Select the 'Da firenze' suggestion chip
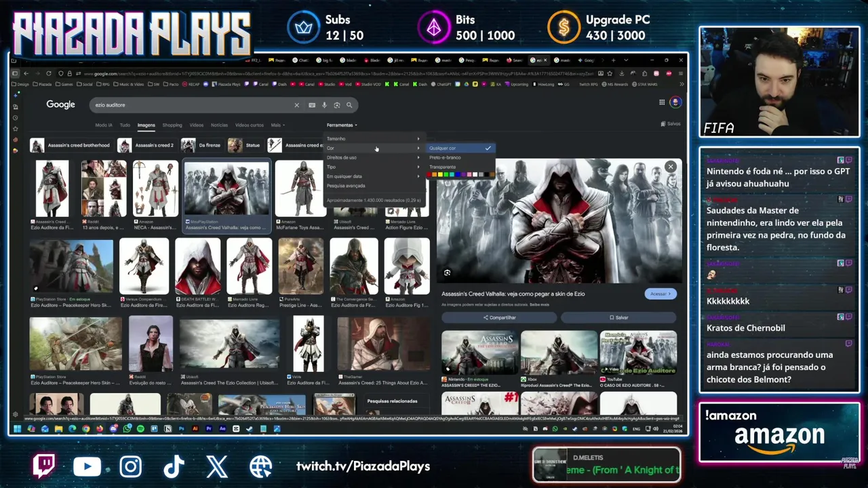 point(201,145)
